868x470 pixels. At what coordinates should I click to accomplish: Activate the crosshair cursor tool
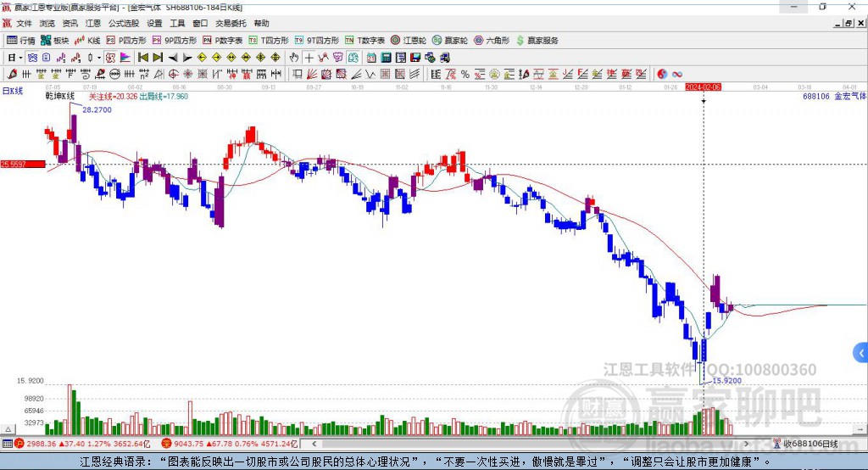[309, 57]
